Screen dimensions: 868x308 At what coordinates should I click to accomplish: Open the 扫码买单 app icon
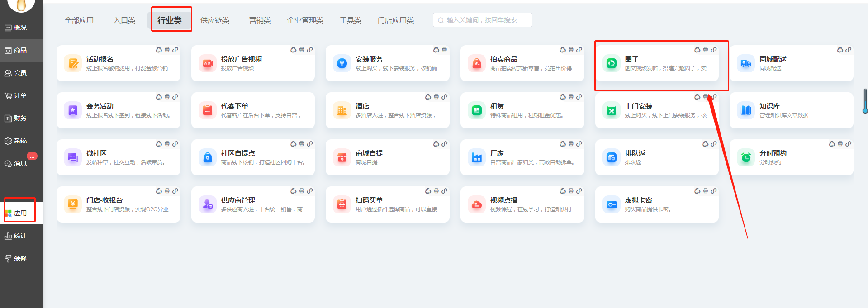coord(342,204)
